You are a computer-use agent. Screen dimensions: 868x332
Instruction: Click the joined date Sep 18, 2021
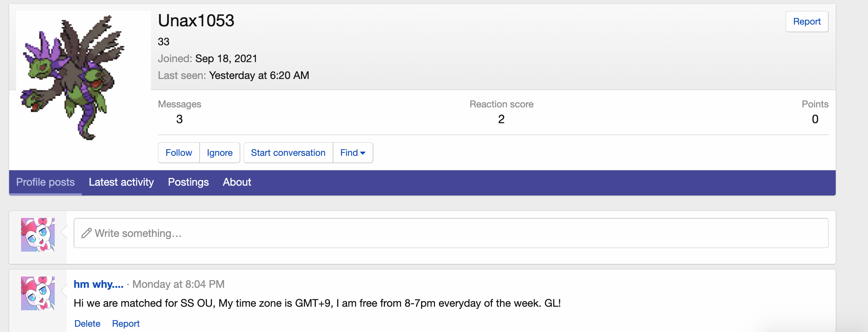(226, 59)
